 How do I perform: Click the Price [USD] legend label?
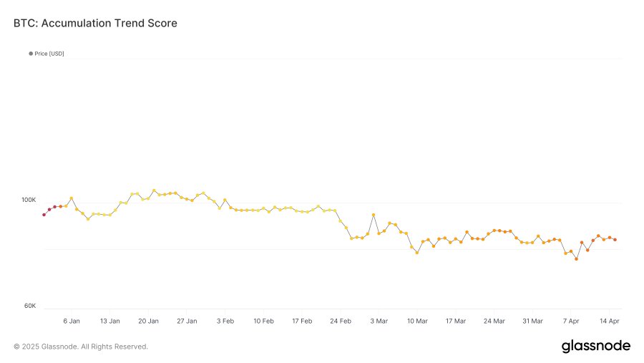click(49, 54)
